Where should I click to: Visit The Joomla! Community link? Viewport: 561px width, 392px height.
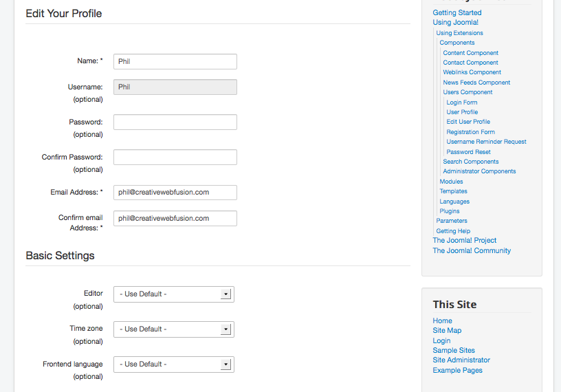[x=472, y=250]
